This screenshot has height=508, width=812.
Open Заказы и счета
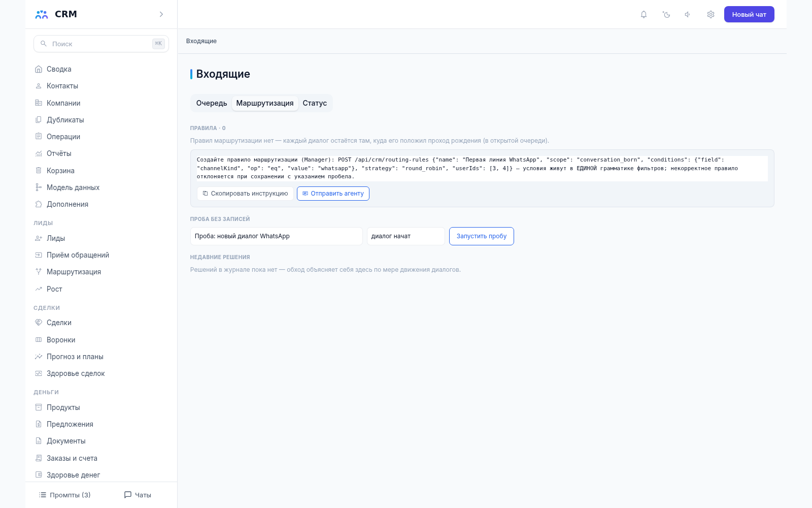(101, 458)
